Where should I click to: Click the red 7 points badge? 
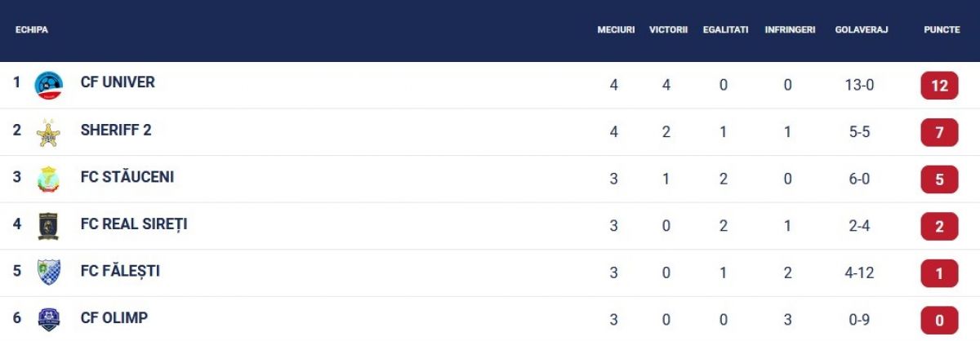coord(939,133)
